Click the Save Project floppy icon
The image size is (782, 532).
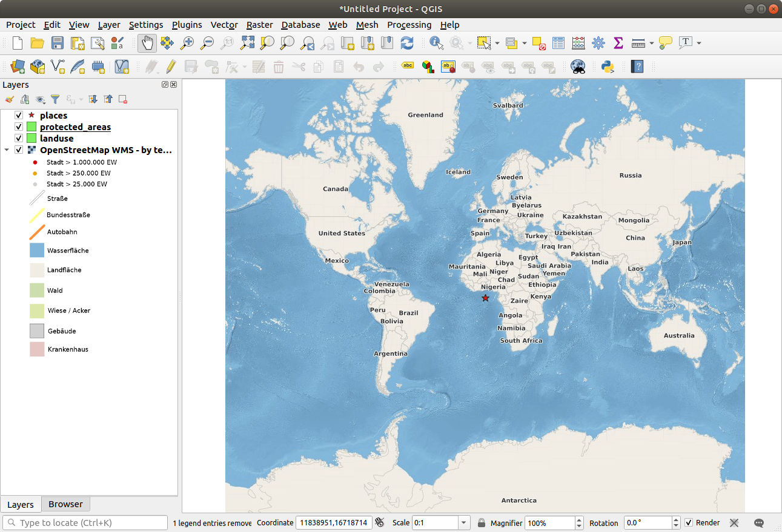click(58, 43)
